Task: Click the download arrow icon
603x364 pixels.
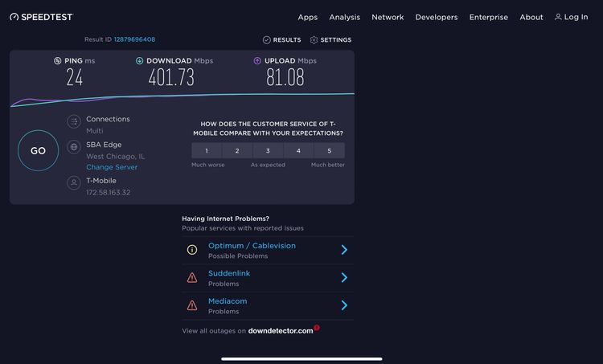Action: pos(140,61)
